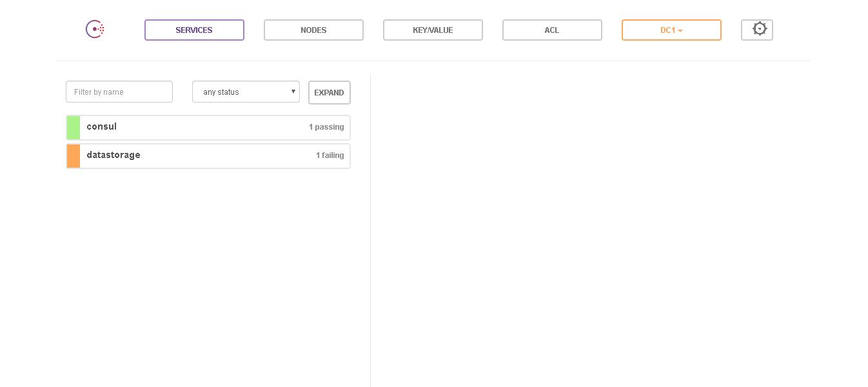Viewport: 868px width, 387px height.
Task: Switch to the Services tab
Action: coord(194,30)
